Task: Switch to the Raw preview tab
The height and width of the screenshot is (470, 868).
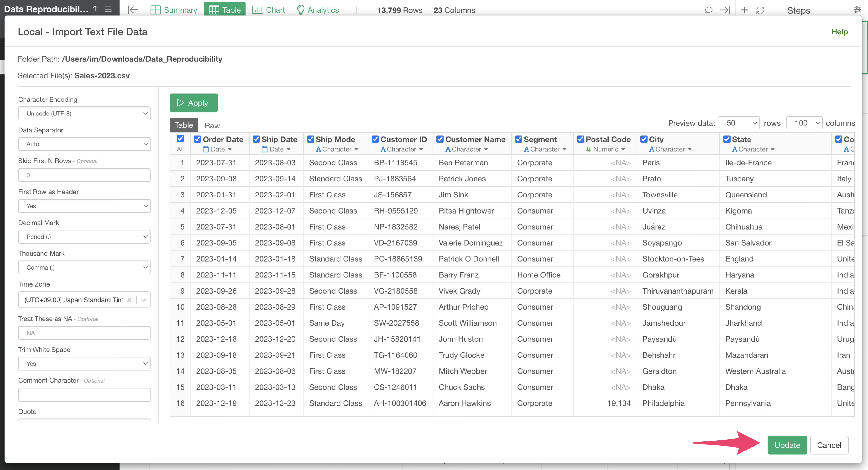Action: tap(212, 125)
